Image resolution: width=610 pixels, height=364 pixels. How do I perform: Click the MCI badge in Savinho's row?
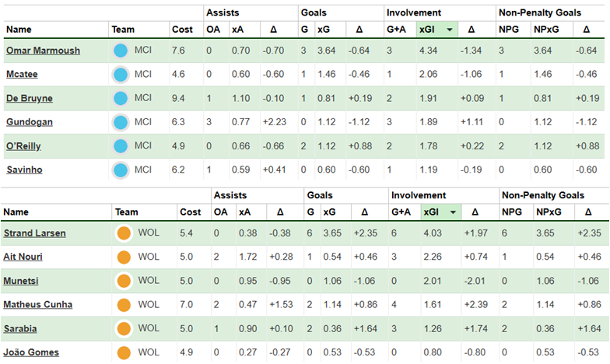[120, 170]
